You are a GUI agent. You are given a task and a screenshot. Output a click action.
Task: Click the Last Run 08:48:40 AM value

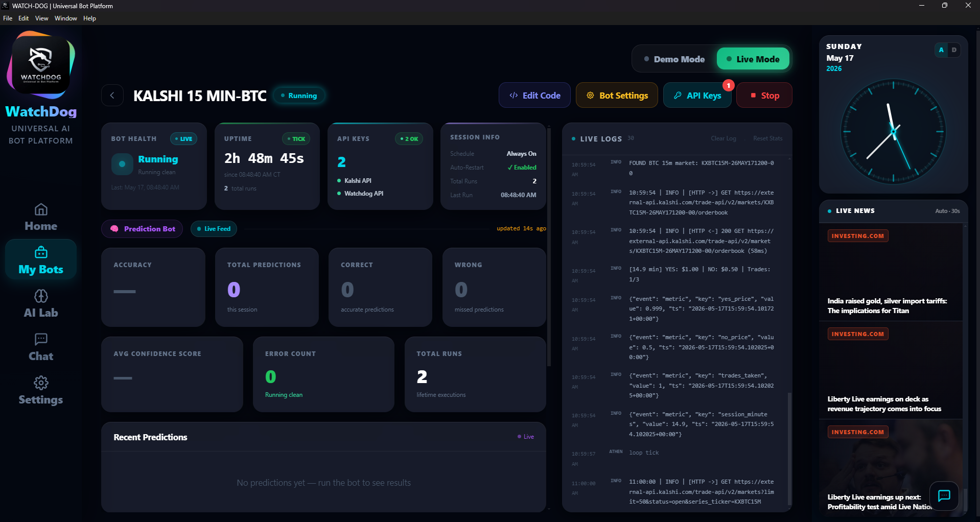point(518,195)
